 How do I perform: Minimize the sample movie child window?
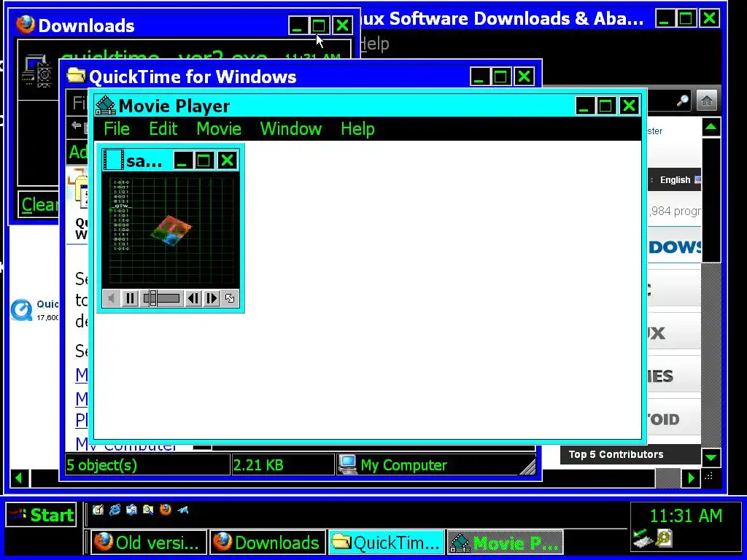tap(183, 160)
